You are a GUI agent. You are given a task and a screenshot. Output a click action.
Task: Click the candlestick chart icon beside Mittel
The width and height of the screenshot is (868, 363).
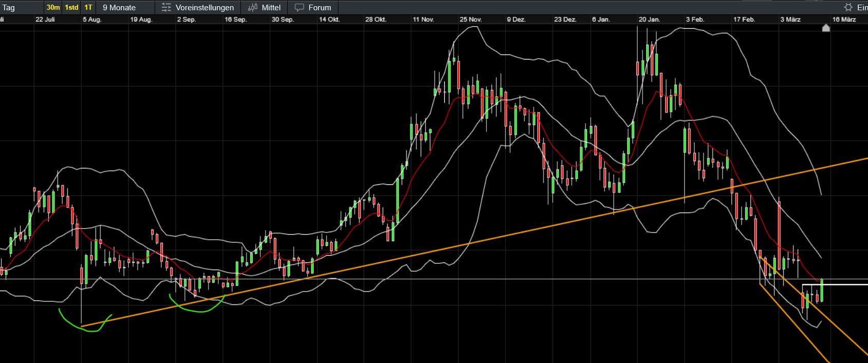[253, 7]
